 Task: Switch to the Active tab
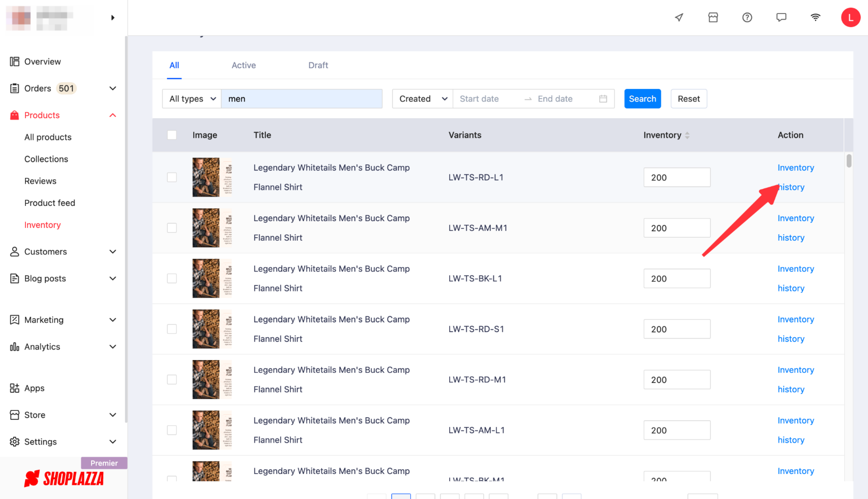coord(244,65)
